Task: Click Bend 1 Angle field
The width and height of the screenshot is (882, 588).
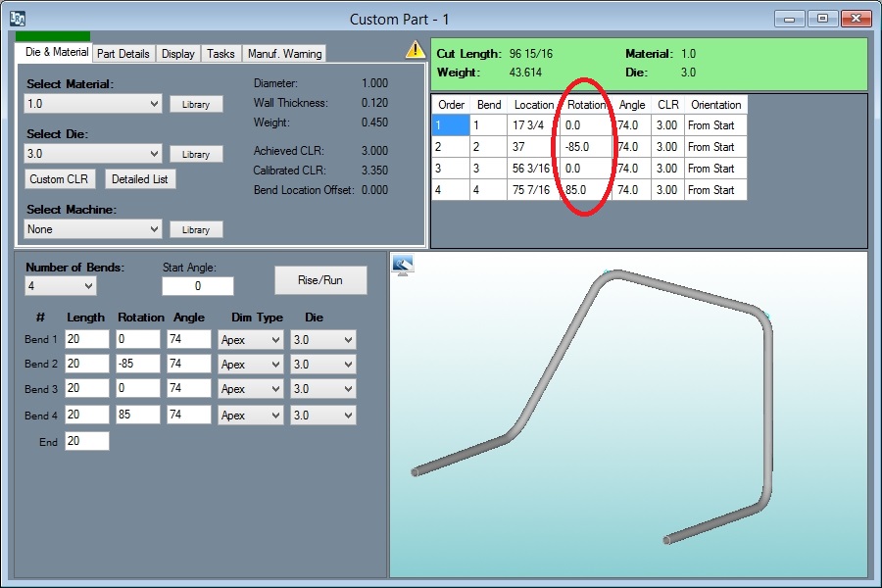Action: (188, 339)
